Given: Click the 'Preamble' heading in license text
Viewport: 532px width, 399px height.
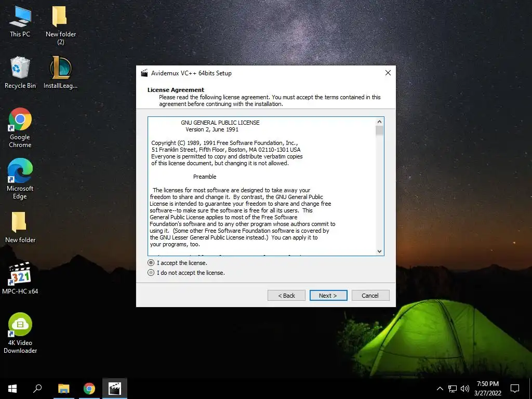Looking at the screenshot, I should coord(205,177).
